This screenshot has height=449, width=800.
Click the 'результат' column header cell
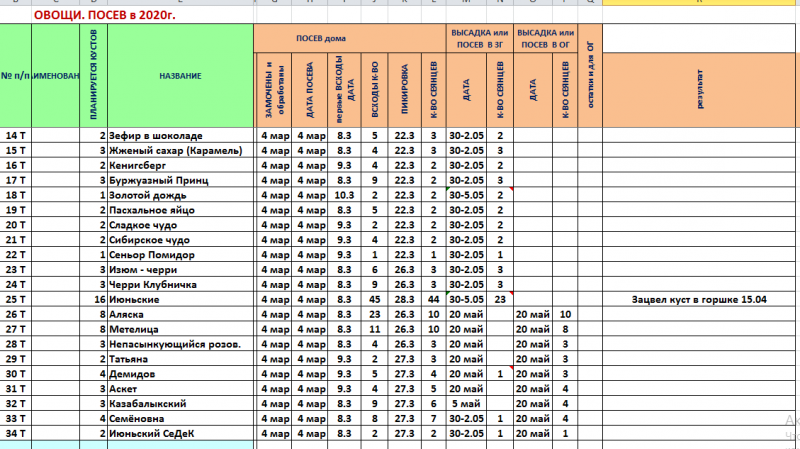699,90
